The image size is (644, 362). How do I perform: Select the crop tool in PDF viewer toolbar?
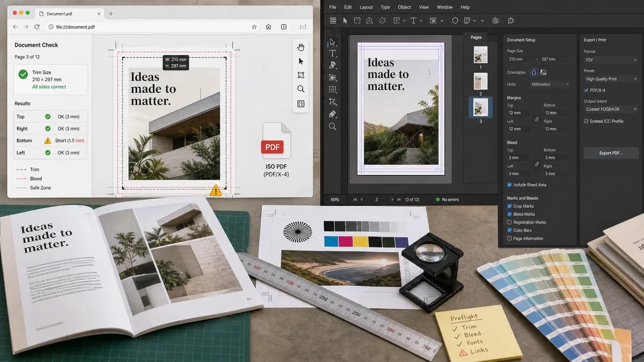(301, 75)
